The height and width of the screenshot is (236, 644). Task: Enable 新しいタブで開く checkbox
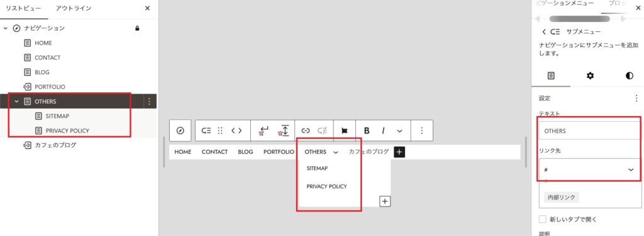pyautogui.click(x=543, y=219)
